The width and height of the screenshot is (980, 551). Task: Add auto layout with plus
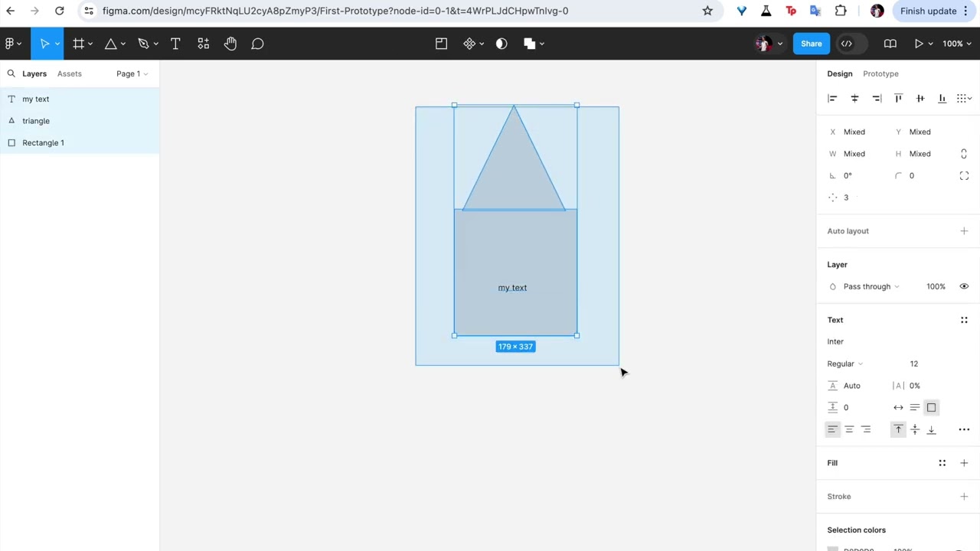click(x=964, y=231)
